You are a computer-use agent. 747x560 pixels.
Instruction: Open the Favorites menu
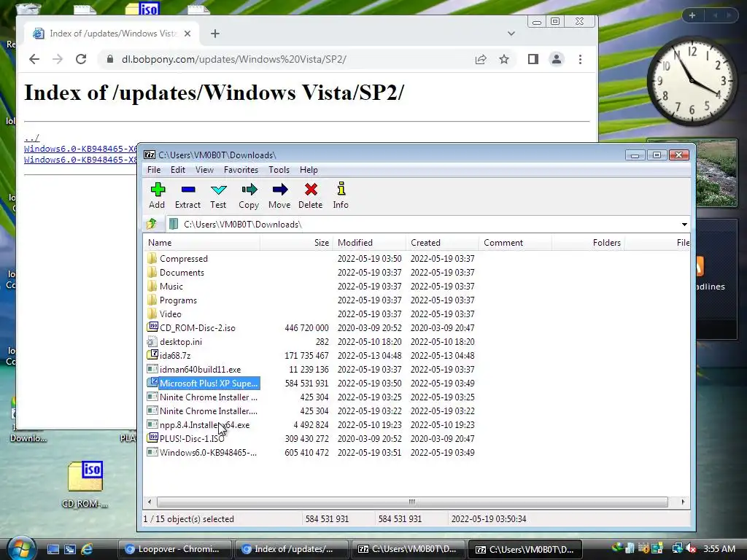(x=241, y=170)
